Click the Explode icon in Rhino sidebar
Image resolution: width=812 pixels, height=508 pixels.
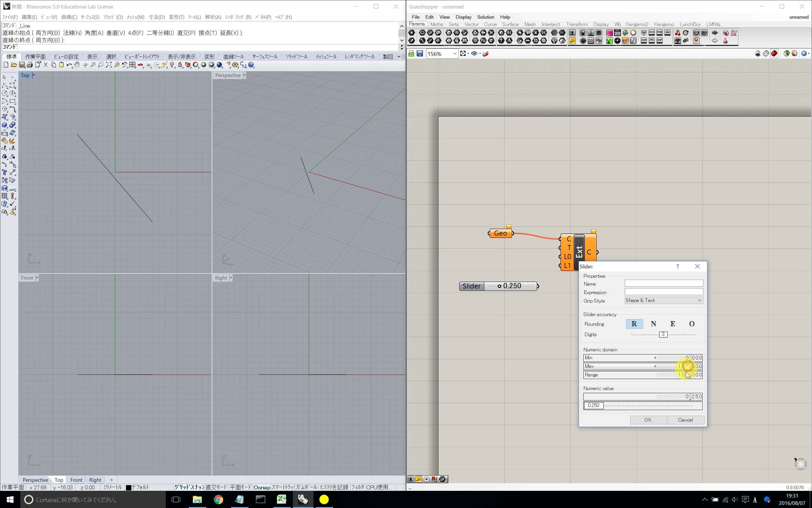(x=13, y=141)
